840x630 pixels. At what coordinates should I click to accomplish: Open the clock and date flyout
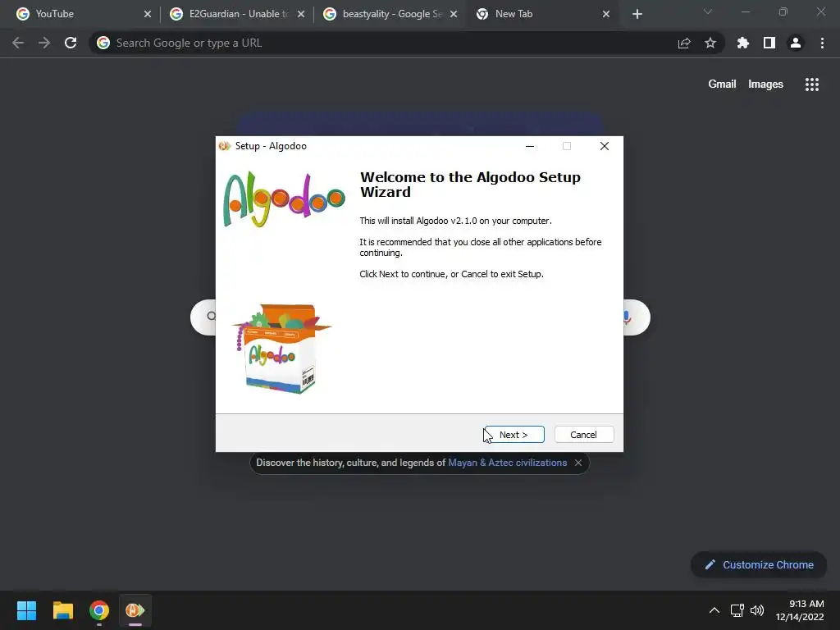tap(800, 610)
